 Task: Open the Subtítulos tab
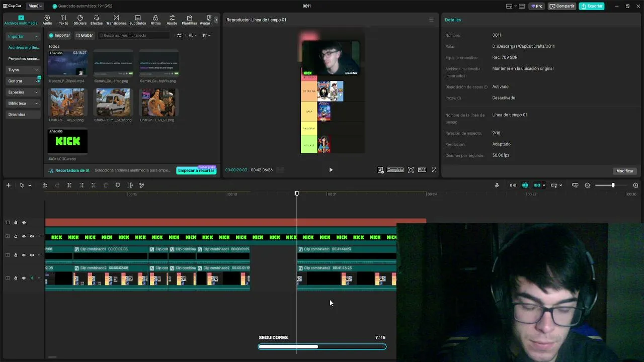point(138,20)
